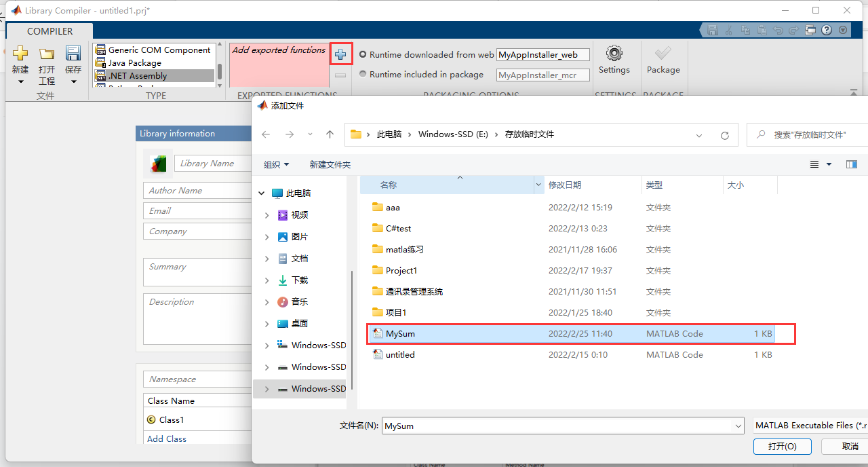Select Java Package type

point(155,62)
